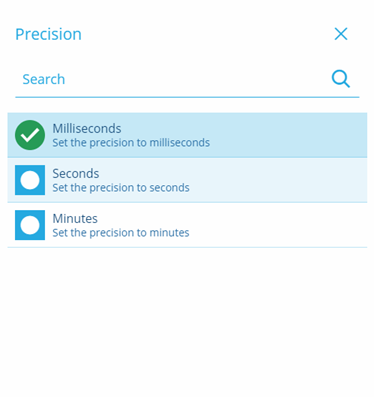Close the Precision panel with the X
This screenshot has width=374, height=397.
341,34
